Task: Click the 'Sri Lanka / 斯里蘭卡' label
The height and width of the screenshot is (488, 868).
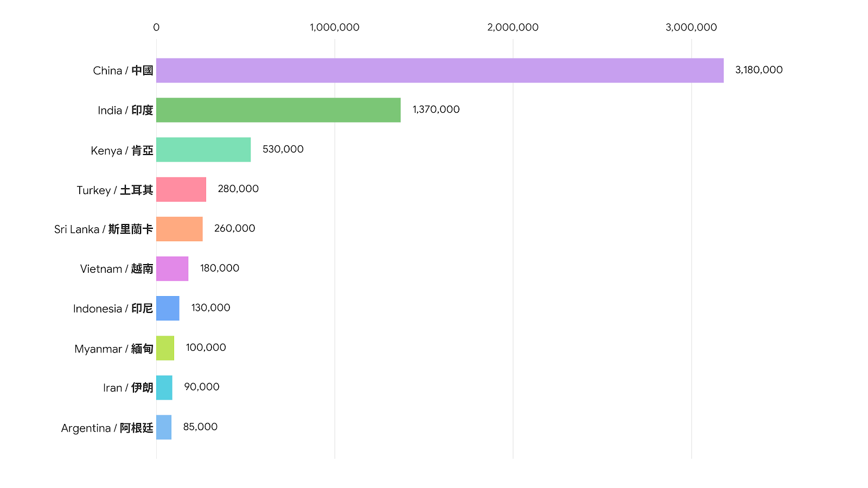Action: click(x=104, y=229)
